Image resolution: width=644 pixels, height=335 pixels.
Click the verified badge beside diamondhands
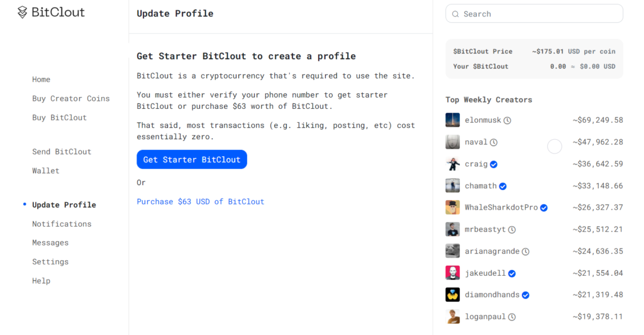(526, 295)
